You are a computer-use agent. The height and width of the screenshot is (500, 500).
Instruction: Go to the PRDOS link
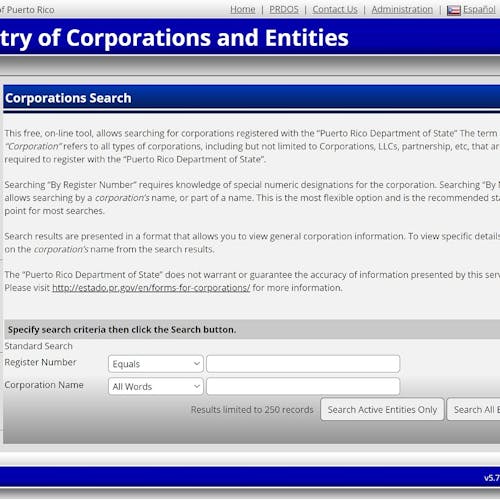(284, 9)
